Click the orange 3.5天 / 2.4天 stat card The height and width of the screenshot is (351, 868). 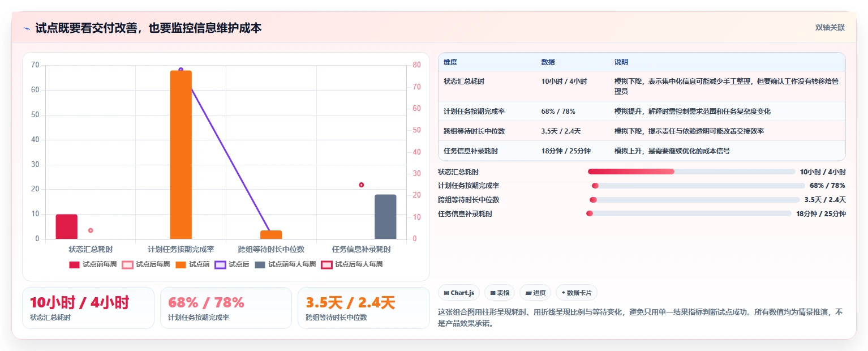[x=364, y=308]
